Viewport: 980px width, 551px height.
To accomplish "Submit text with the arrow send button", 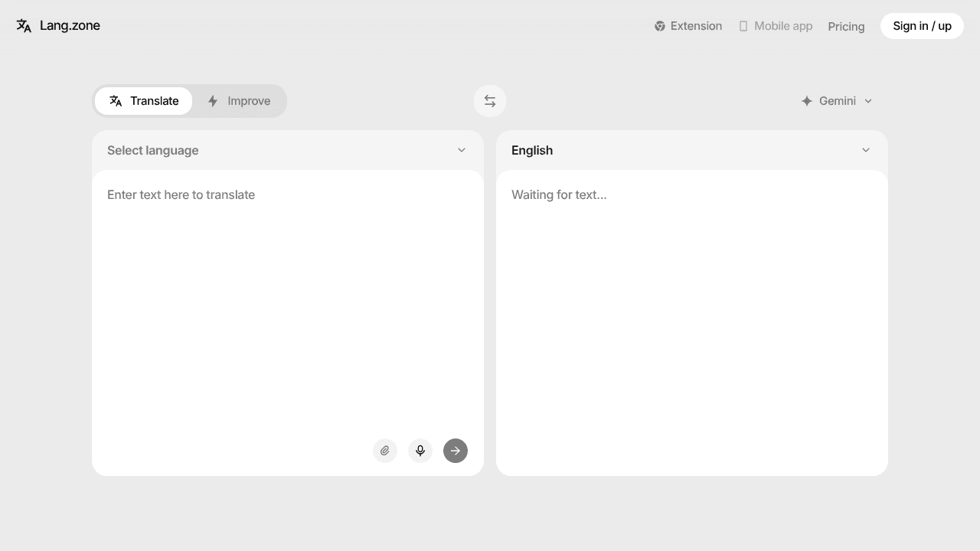I will click(x=456, y=451).
